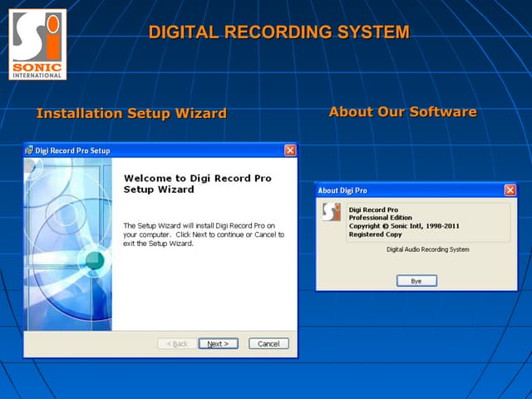This screenshot has width=532, height=399.
Task: Click the 'About Our Software' heading
Action: tap(402, 111)
